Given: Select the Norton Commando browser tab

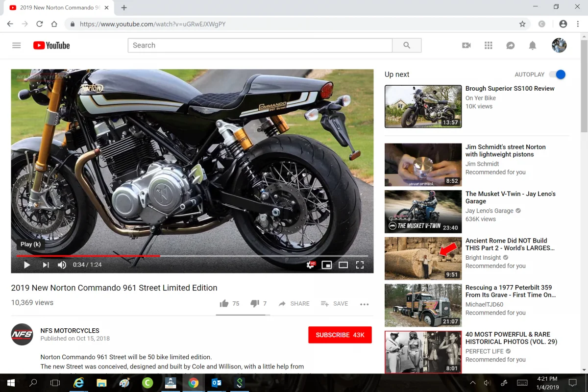Looking at the screenshot, I should pyautogui.click(x=56, y=8).
